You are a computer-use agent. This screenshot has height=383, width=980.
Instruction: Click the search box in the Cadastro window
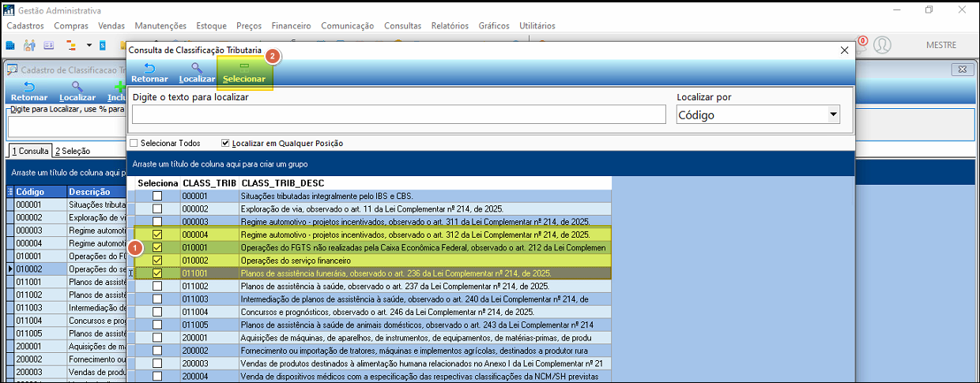click(67, 126)
